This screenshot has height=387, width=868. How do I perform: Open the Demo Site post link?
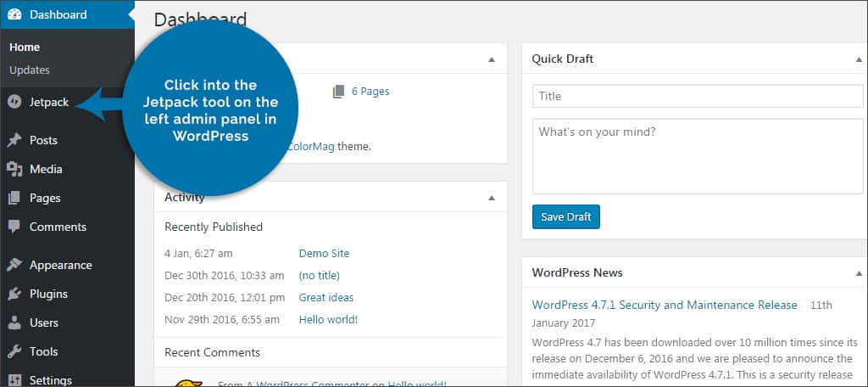click(x=324, y=254)
